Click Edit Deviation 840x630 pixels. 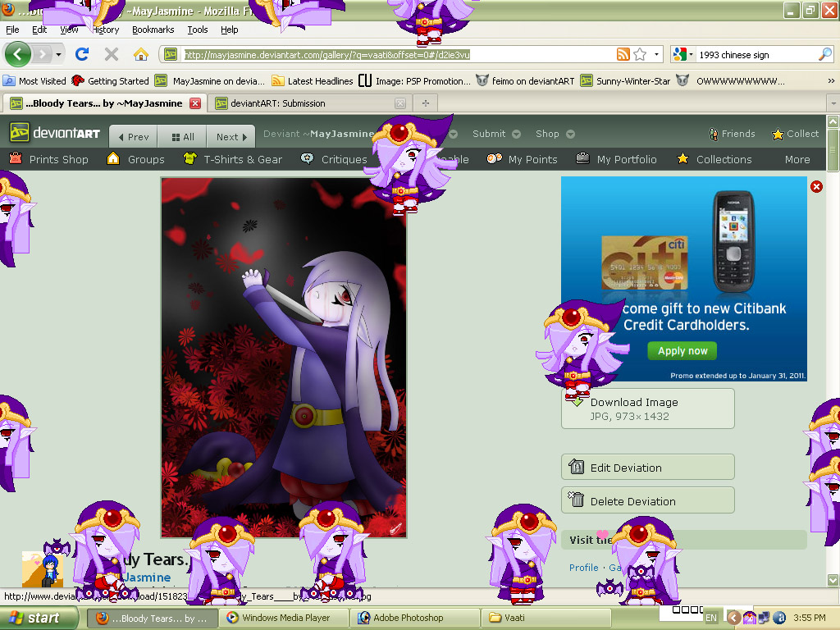coord(648,467)
